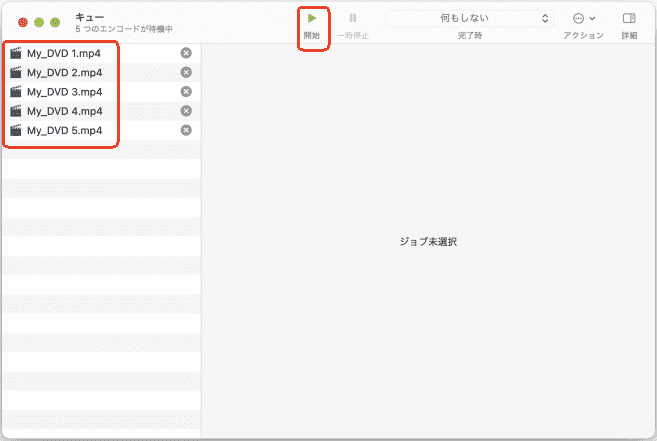Viewport: 657px width, 441px height.
Task: Remove My_DVD 3.mp4 from queue
Action: (x=186, y=92)
